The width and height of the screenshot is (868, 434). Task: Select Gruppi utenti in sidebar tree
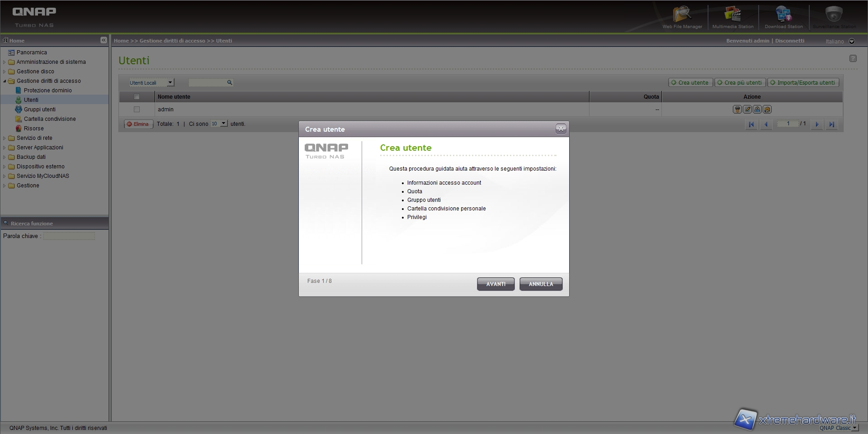(39, 110)
